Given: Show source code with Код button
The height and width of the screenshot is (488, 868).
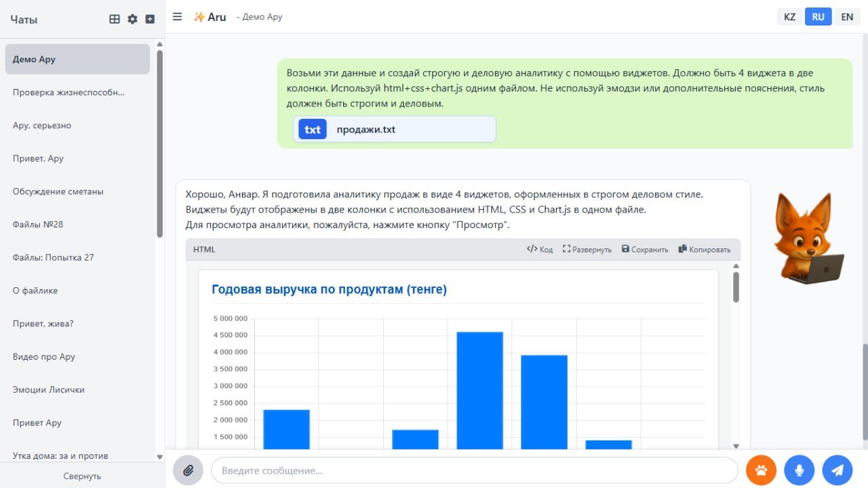Looking at the screenshot, I should click(540, 250).
